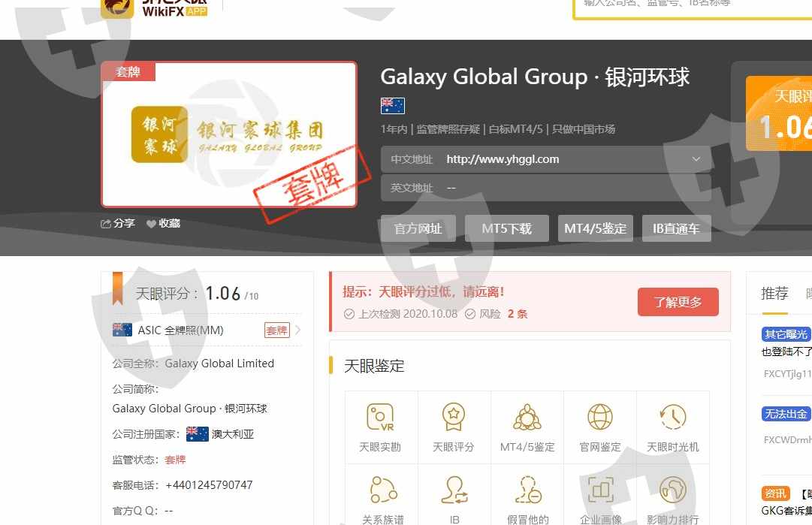812x525 pixels.
Task: Click the 天眼鉴定 section heading
Action: point(374,366)
